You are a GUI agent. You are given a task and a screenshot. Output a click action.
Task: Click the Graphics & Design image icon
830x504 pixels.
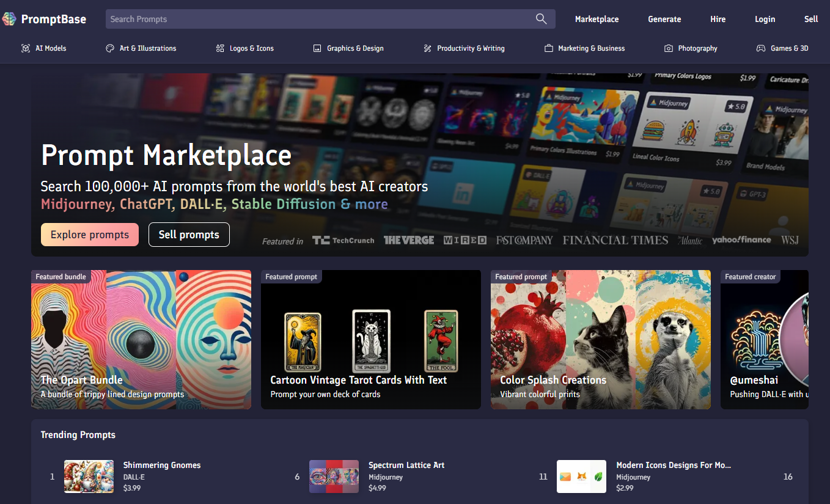[317, 48]
